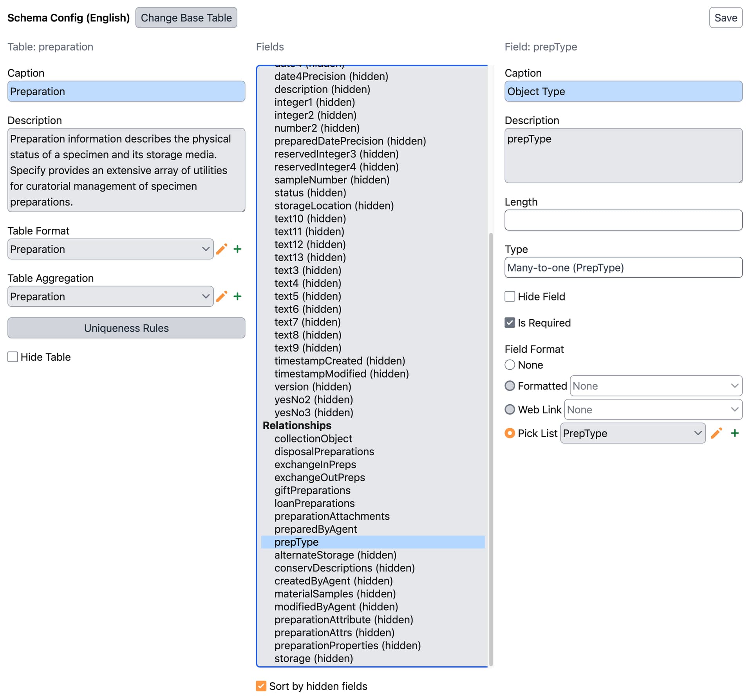
Task: Choose the Web Link radio option
Action: 510,410
